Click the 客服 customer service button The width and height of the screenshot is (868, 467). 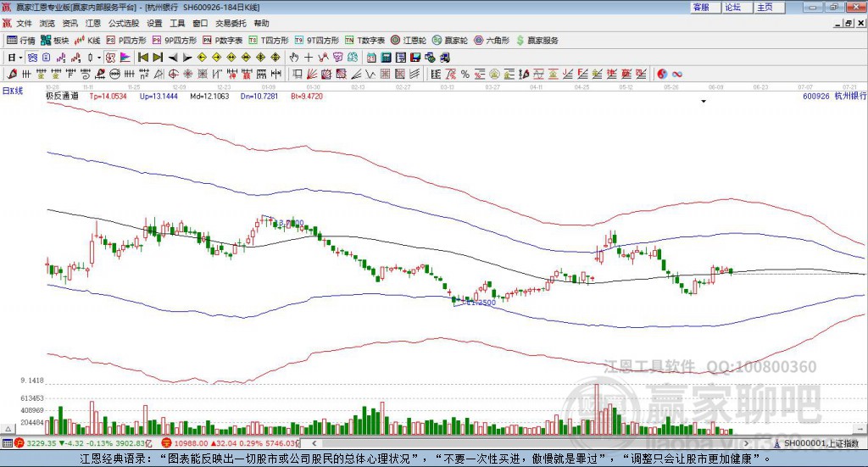coord(705,7)
